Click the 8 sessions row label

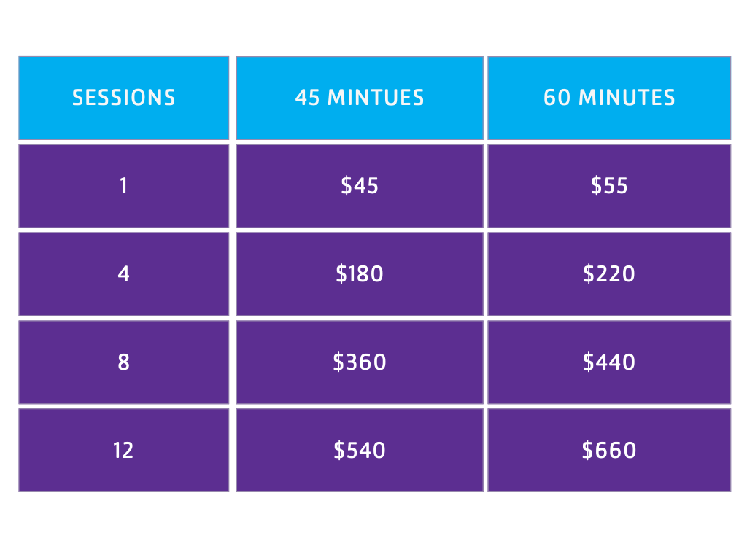tap(123, 362)
